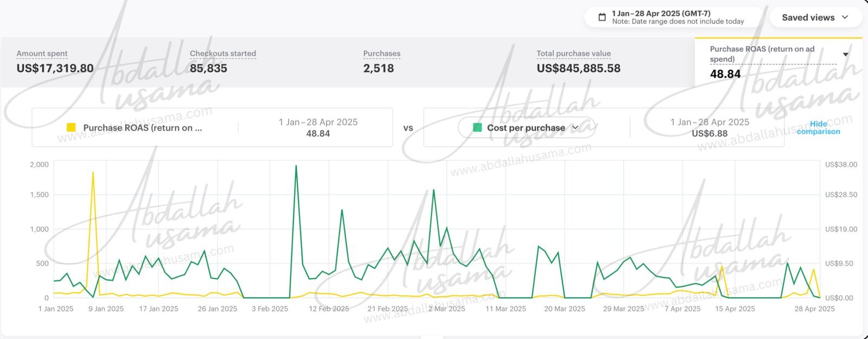Click the US$845,885.58 purchase value
Screen dimensions: 868x339
tap(578, 68)
